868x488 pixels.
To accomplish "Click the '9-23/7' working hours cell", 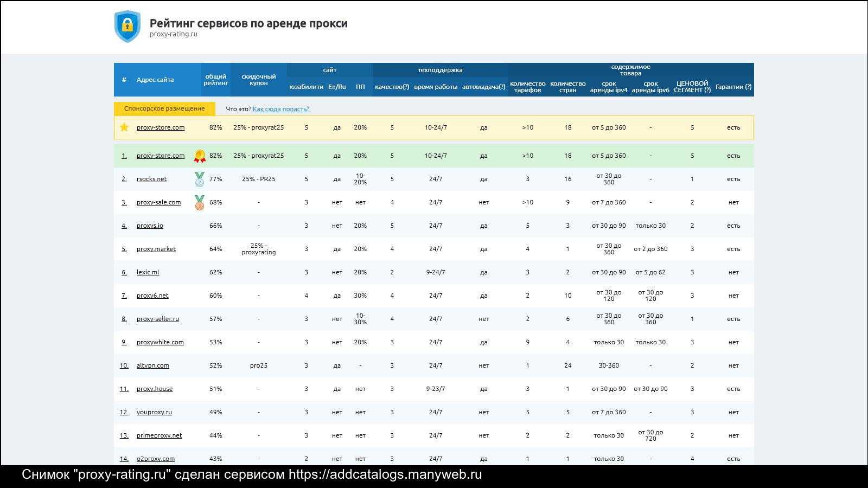I will pos(436,389).
